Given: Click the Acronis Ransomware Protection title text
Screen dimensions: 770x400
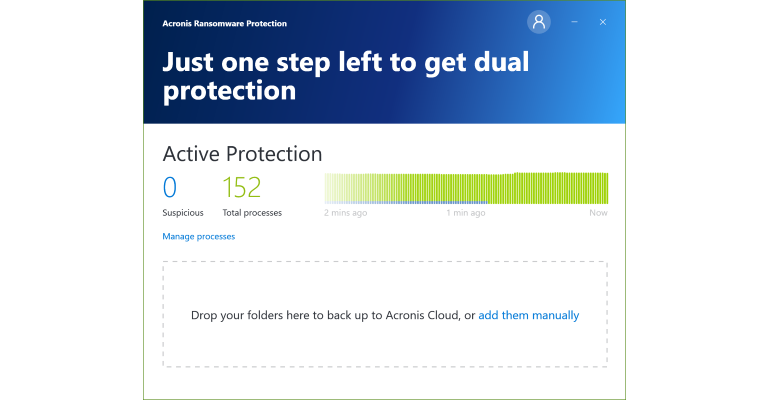Looking at the screenshot, I should click(x=224, y=24).
